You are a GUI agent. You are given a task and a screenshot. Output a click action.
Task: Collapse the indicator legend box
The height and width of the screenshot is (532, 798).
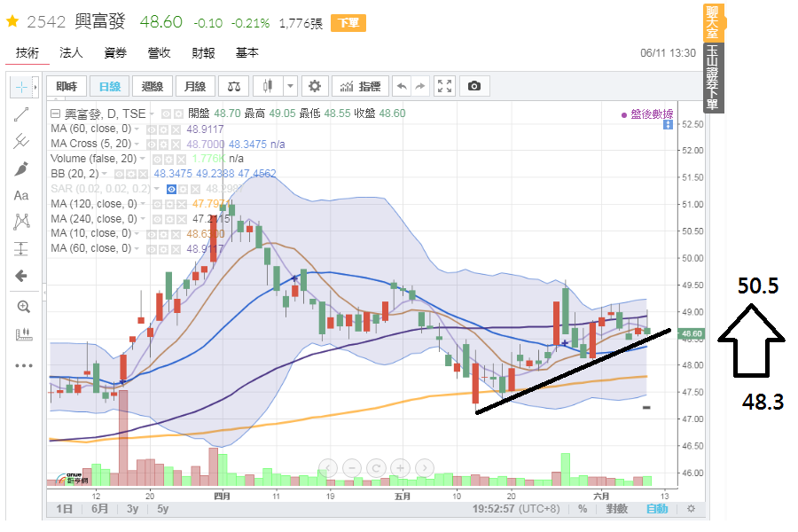[x=56, y=113]
